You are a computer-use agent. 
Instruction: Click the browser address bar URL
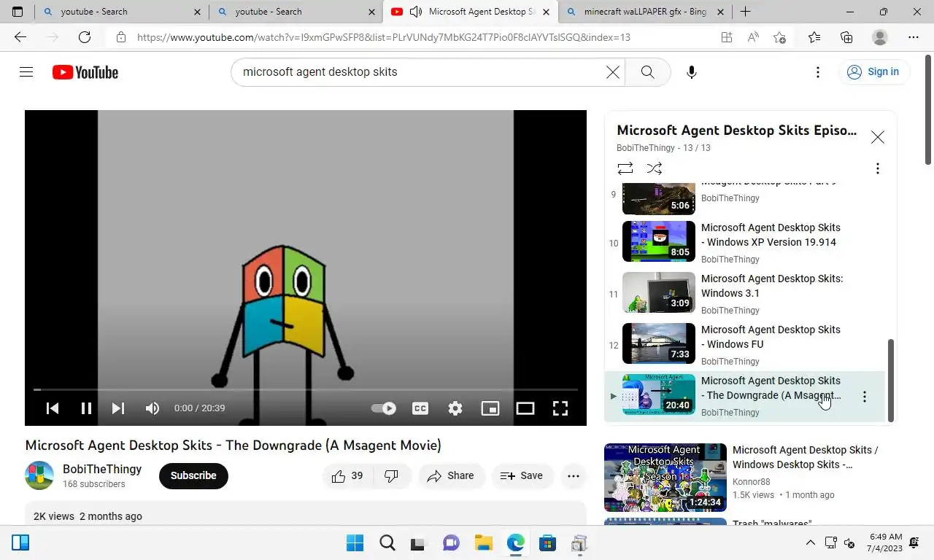click(x=384, y=37)
